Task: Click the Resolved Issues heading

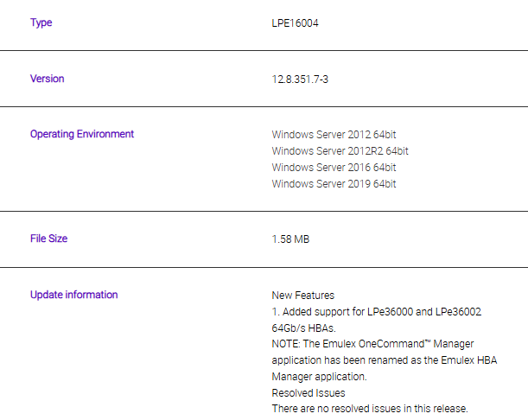Action: coord(308,393)
